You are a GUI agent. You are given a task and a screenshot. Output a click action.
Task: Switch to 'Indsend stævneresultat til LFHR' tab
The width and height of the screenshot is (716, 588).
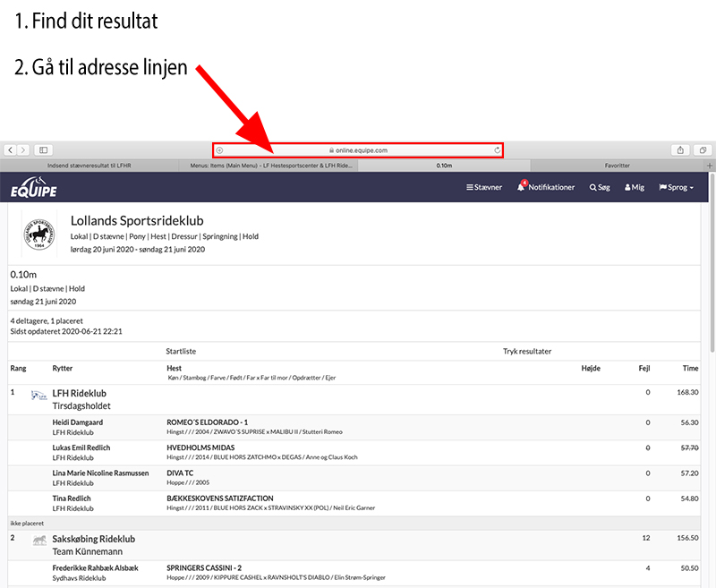coord(89,166)
